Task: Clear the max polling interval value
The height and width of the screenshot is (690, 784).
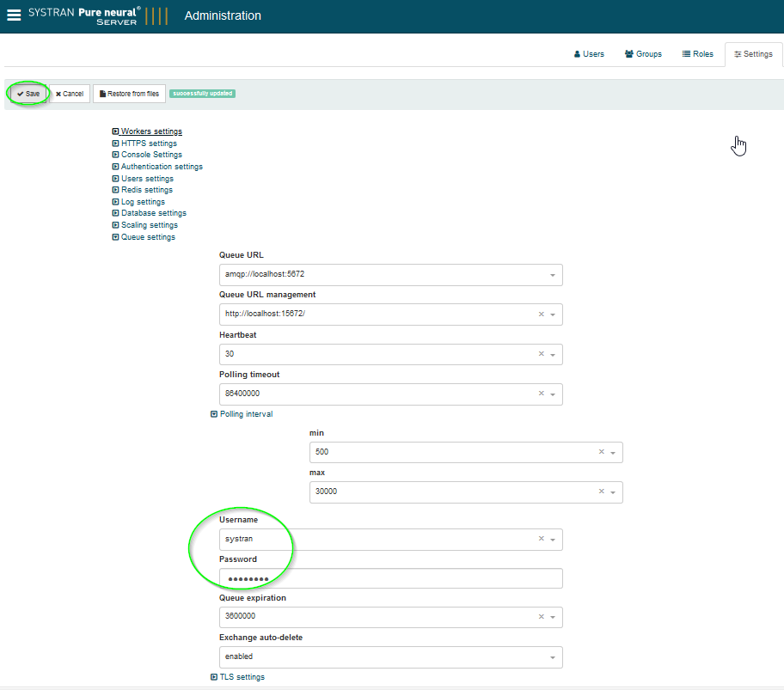Action: click(x=601, y=492)
